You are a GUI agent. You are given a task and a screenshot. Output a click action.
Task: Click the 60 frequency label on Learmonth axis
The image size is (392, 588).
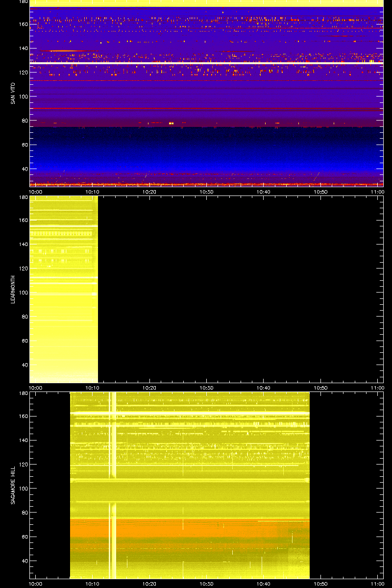pyautogui.click(x=24, y=341)
